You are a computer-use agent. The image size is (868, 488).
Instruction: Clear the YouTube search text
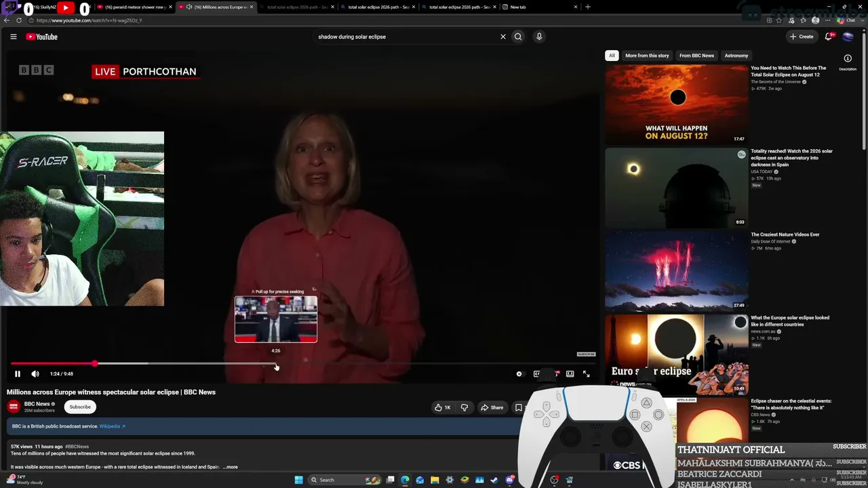(503, 37)
